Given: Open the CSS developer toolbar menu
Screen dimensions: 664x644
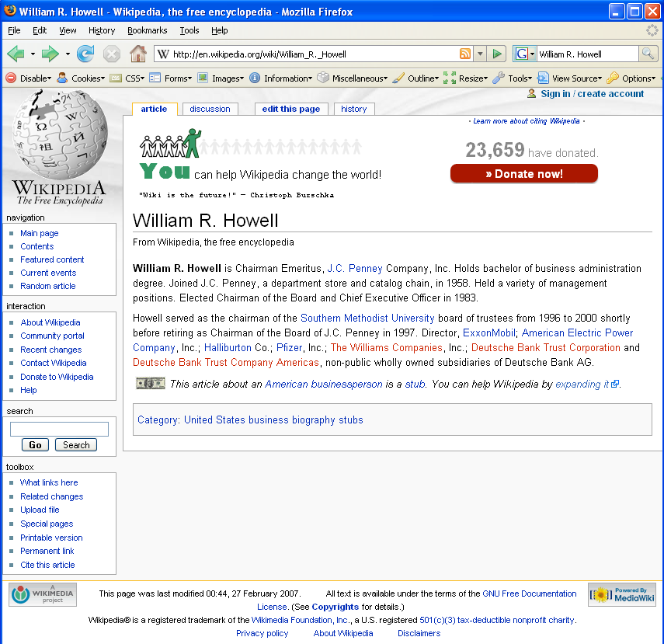Looking at the screenshot, I should pos(127,78).
